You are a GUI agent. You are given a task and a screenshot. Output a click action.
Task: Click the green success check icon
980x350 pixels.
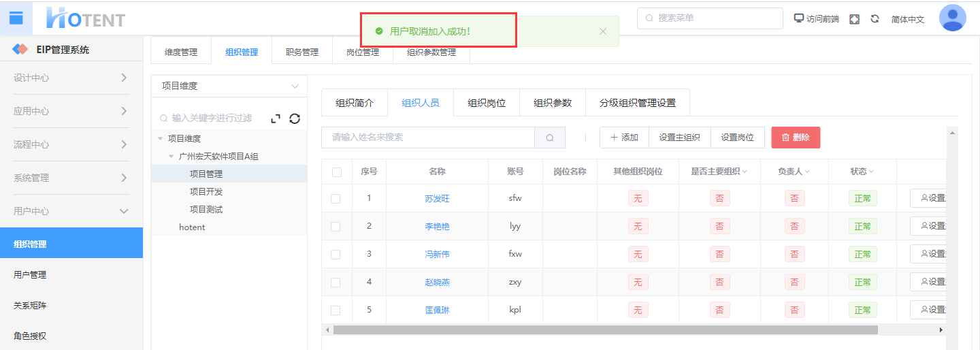(379, 31)
